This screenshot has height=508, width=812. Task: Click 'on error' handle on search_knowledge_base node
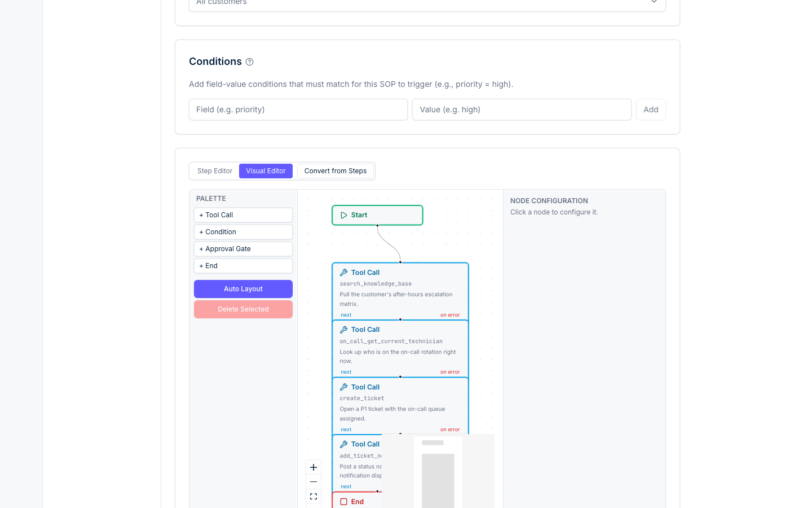pos(450,315)
